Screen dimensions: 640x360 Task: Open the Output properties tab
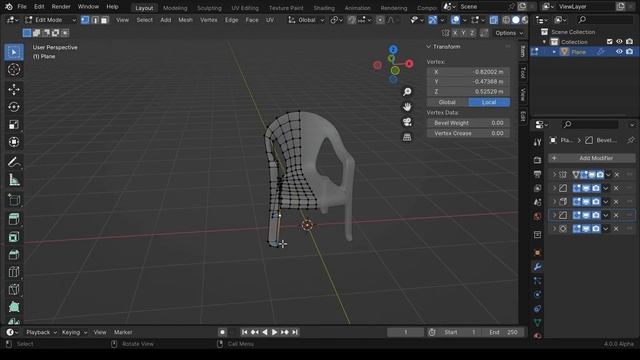tap(537, 174)
